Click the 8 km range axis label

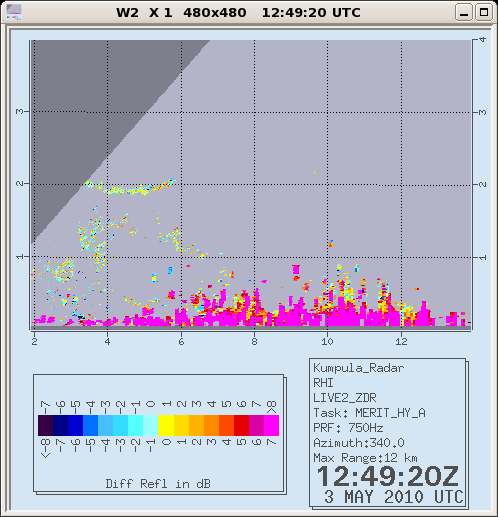pyautogui.click(x=254, y=341)
